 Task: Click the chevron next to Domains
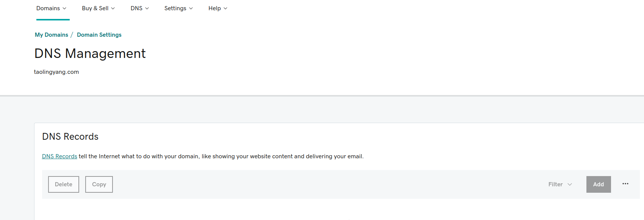pos(64,8)
